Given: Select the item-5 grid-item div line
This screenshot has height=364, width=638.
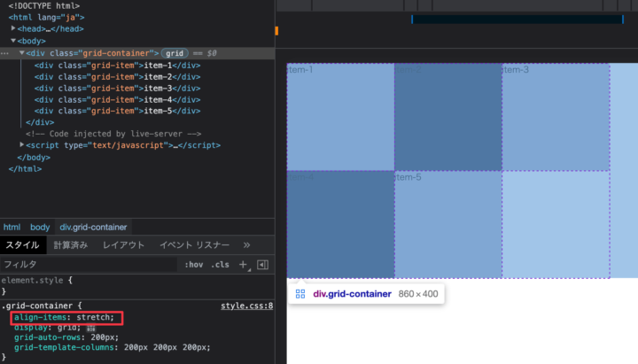Looking at the screenshot, I should point(117,111).
